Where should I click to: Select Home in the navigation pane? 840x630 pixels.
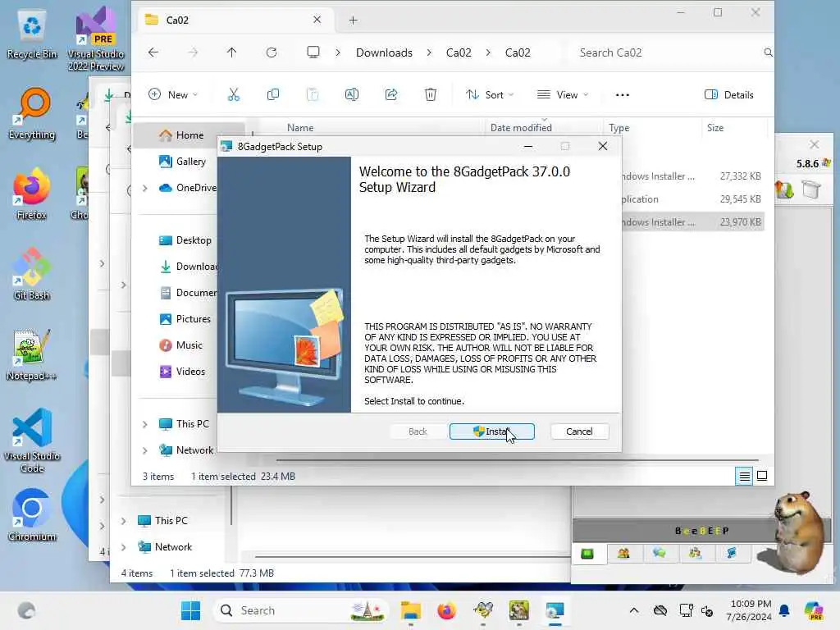[189, 135]
